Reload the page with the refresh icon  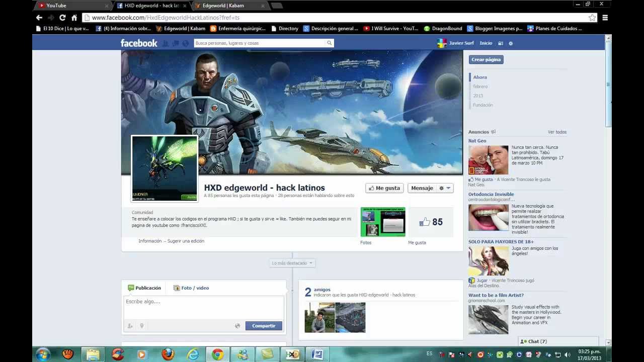[x=62, y=18]
